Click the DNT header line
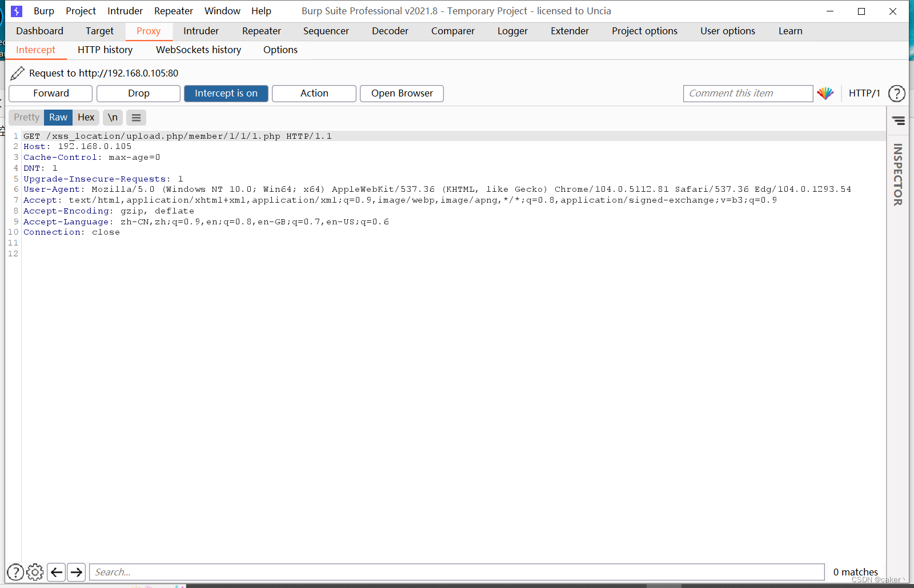The height and width of the screenshot is (588, 914). pyautogui.click(x=41, y=168)
